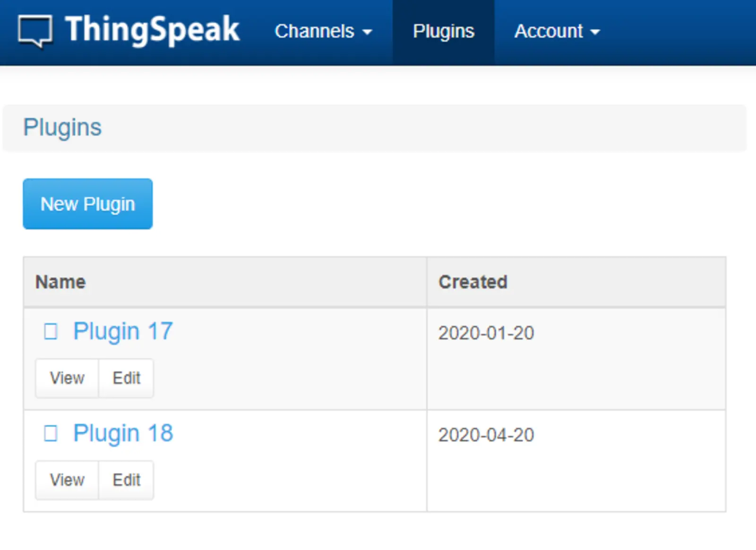The image size is (756, 550).
Task: View Plugin 17 using its View button
Action: tap(67, 378)
